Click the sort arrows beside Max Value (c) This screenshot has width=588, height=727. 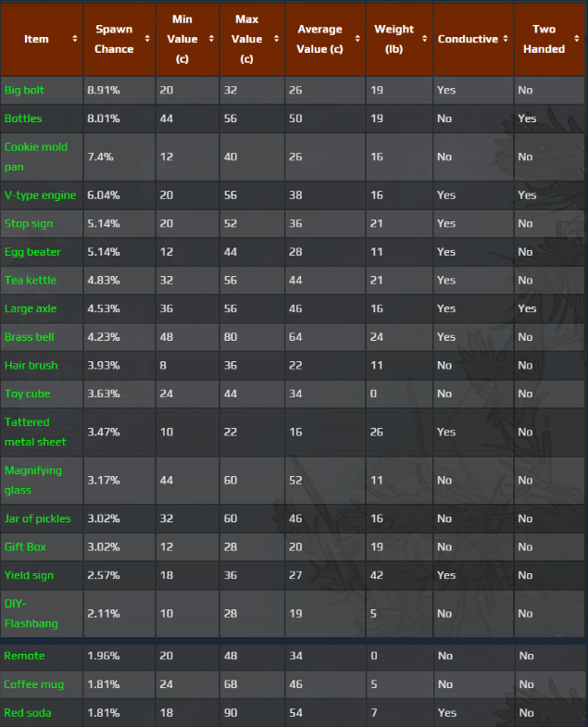pyautogui.click(x=275, y=39)
